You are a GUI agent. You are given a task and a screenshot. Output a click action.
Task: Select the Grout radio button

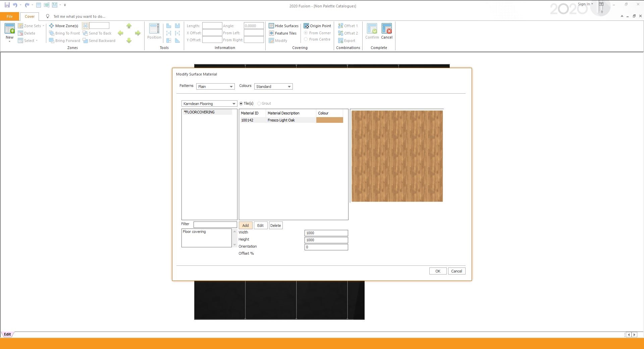coord(259,103)
